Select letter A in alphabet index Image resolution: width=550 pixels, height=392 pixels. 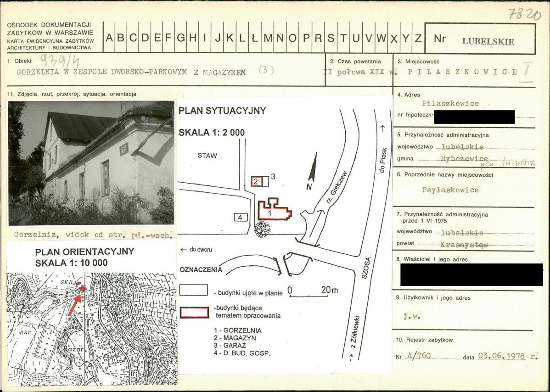click(x=109, y=38)
